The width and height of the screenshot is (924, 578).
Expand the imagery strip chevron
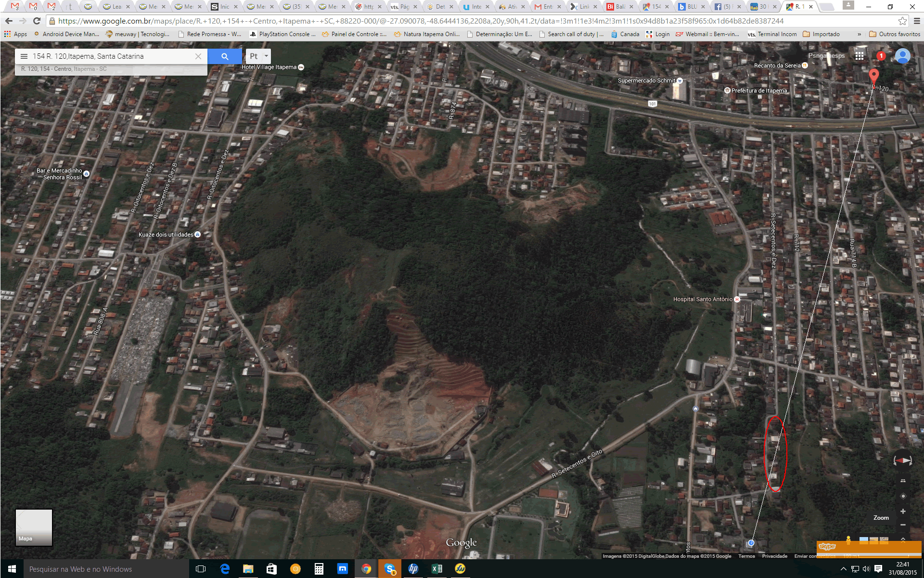pos(903,540)
